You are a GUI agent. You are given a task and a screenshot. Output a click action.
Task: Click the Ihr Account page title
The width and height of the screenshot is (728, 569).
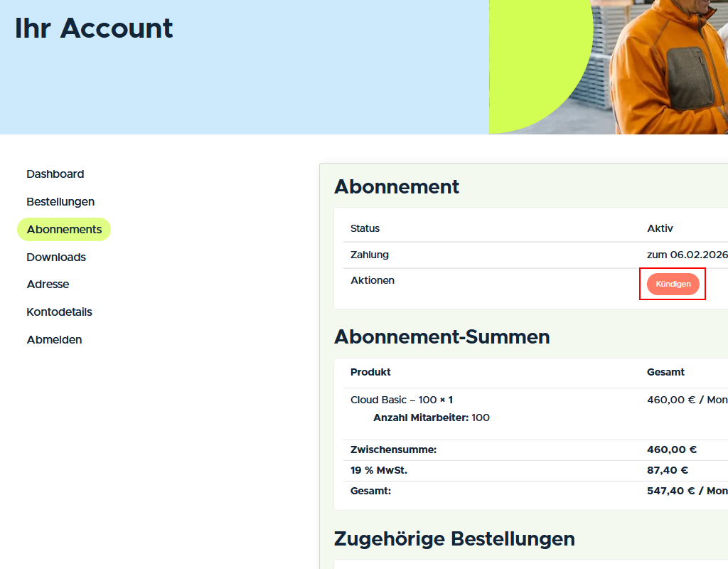pyautogui.click(x=93, y=28)
